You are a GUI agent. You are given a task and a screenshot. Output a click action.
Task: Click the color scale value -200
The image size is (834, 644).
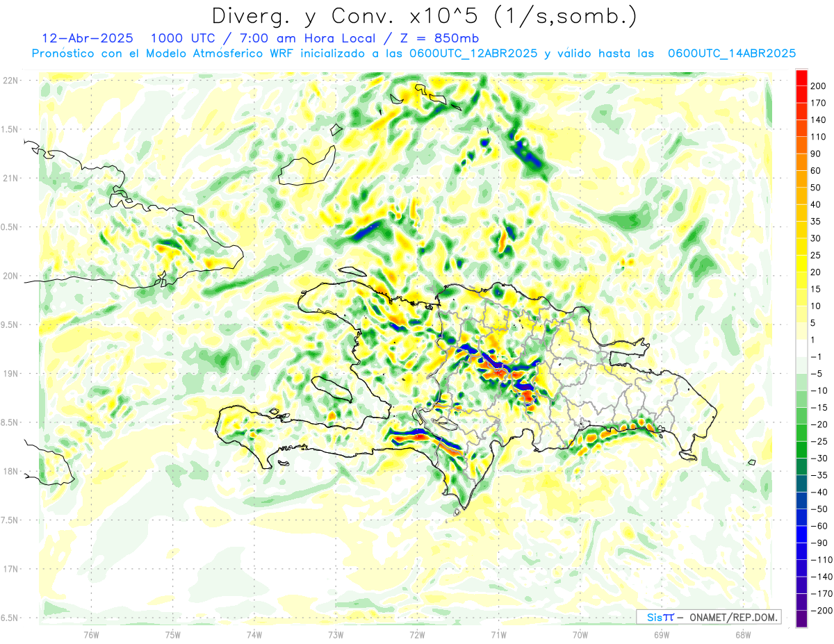[x=821, y=611]
